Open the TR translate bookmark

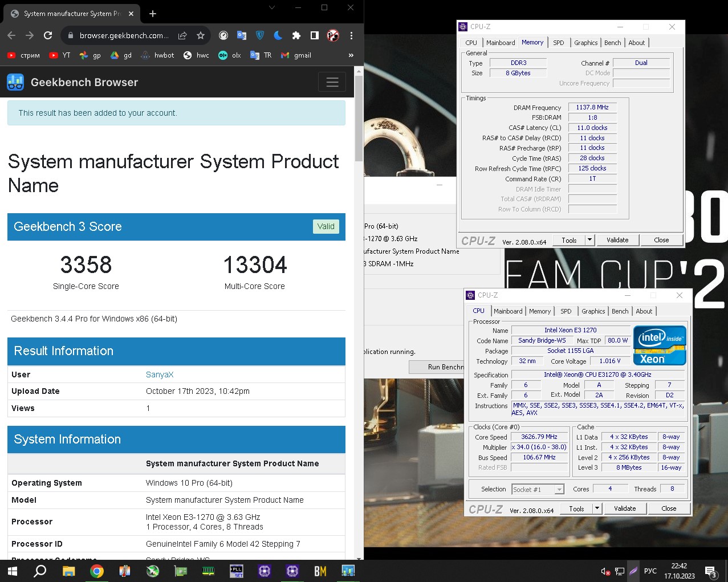(261, 55)
